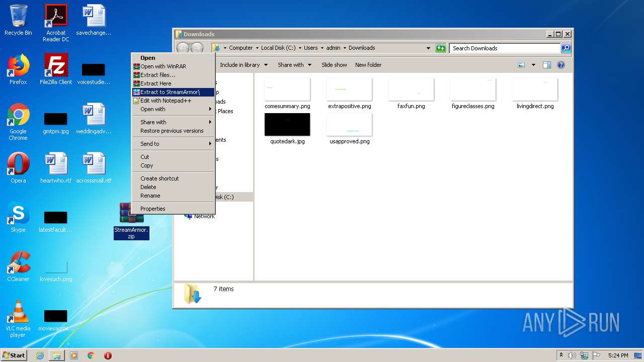This screenshot has height=362, width=644.
Task: Click the search magnifier icon in Explorer
Action: click(566, 48)
